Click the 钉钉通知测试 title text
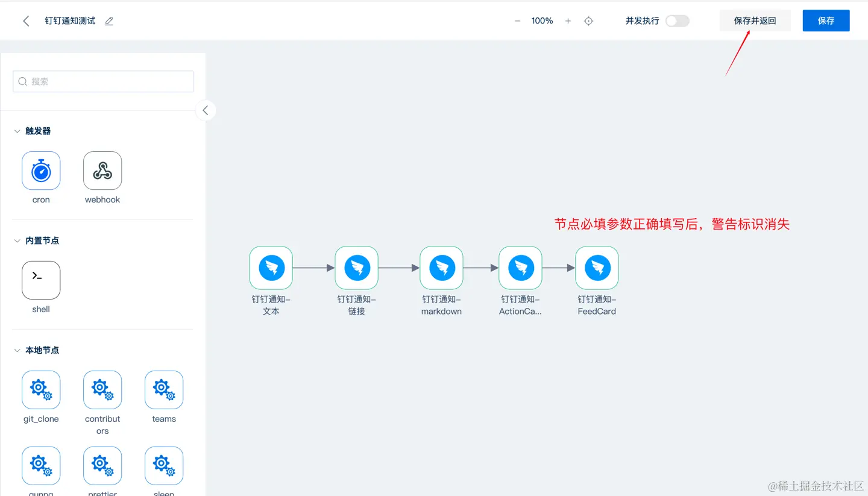868x496 pixels. pyautogui.click(x=70, y=21)
